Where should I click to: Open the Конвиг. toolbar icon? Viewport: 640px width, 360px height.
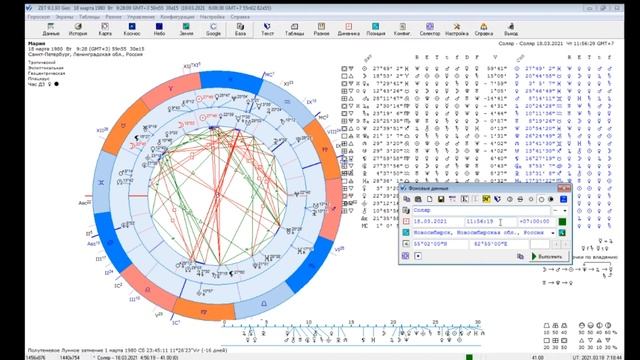point(402,29)
